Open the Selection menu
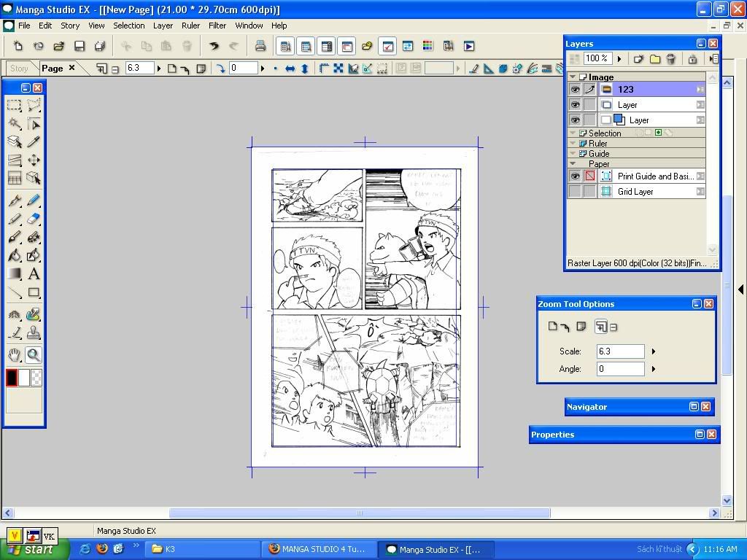Screen dimensions: 747x560 (x=128, y=26)
